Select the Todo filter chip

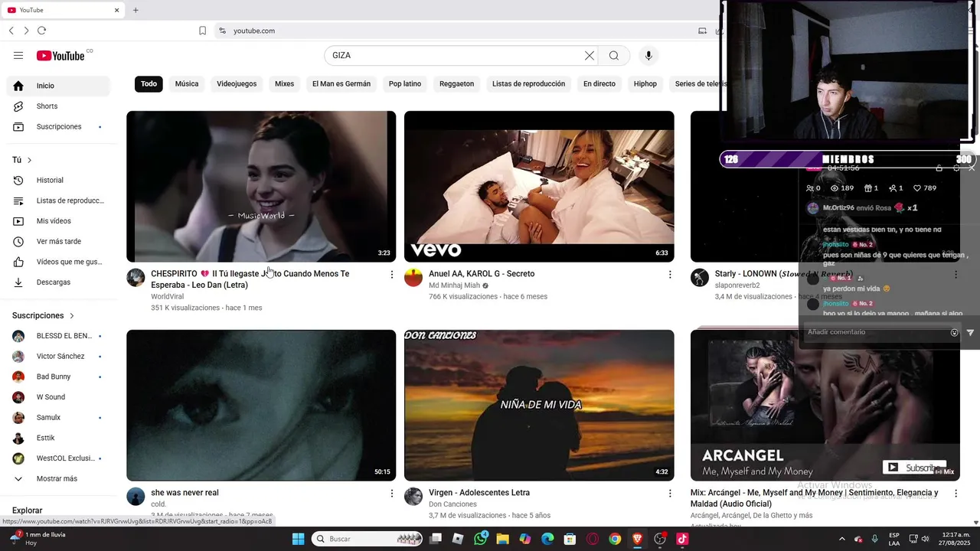click(x=149, y=84)
